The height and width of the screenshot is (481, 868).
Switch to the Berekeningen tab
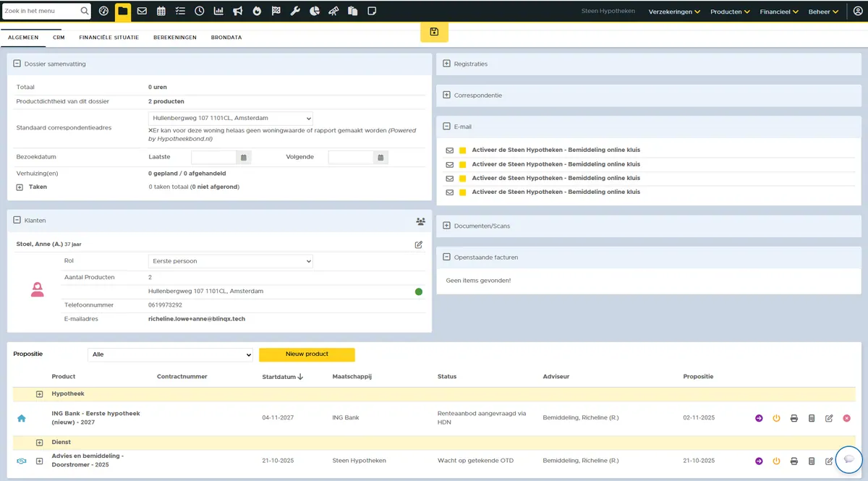175,37
